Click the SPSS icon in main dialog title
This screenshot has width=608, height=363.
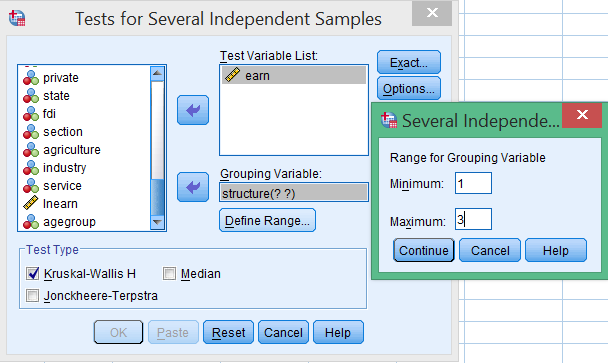(17, 18)
